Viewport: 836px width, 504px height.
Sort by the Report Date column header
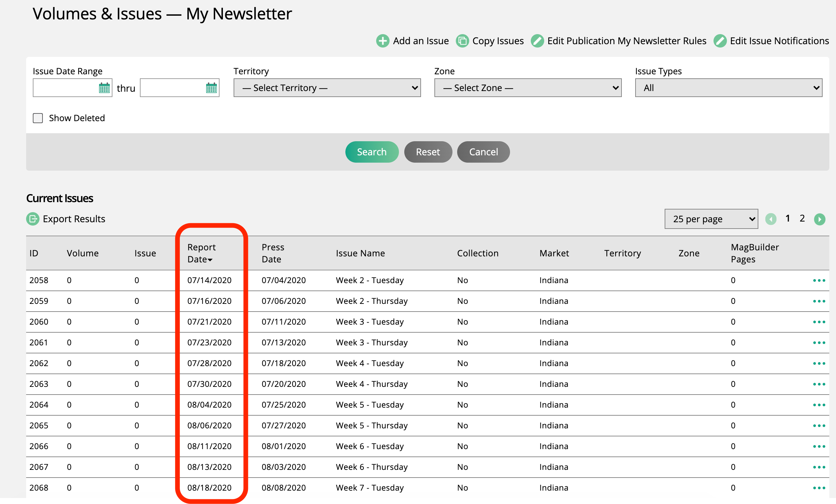[201, 253]
